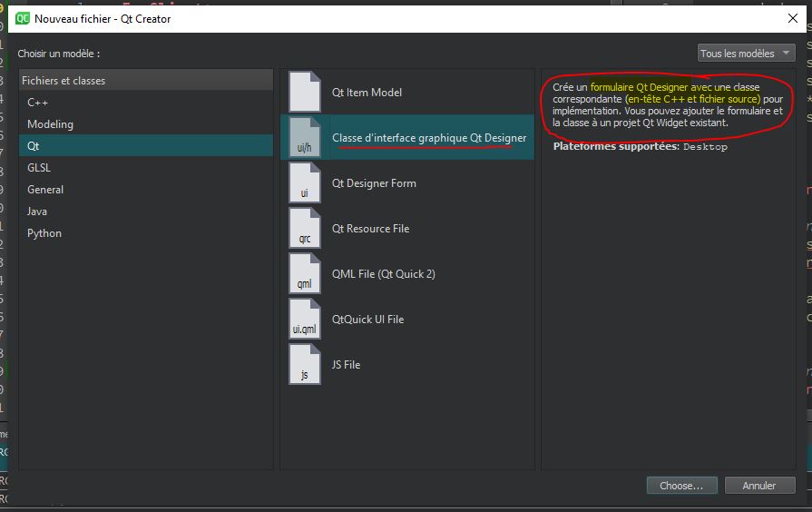Click the "Choose..." button

pos(681,486)
